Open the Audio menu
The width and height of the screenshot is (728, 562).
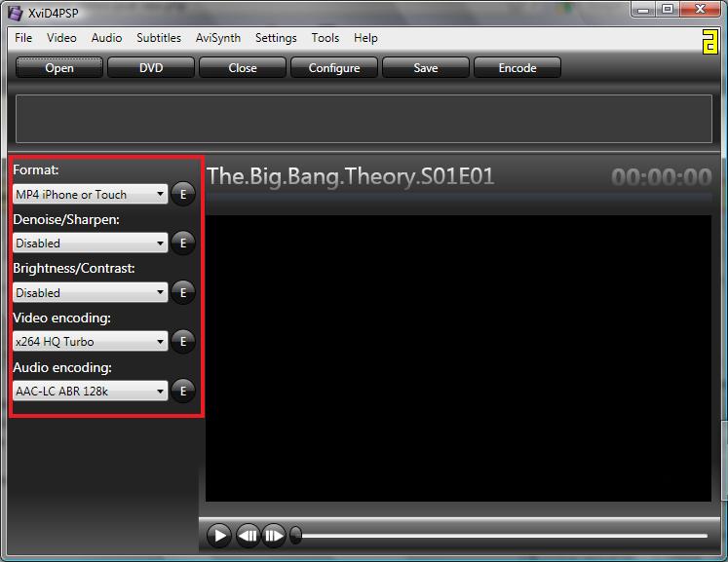tap(106, 38)
